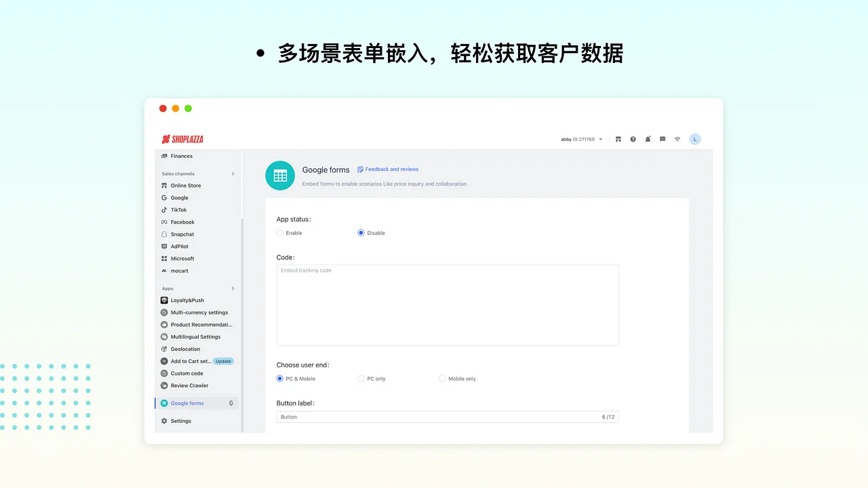868x488 pixels.
Task: Click the Microsoft squares icon
Action: click(x=164, y=259)
